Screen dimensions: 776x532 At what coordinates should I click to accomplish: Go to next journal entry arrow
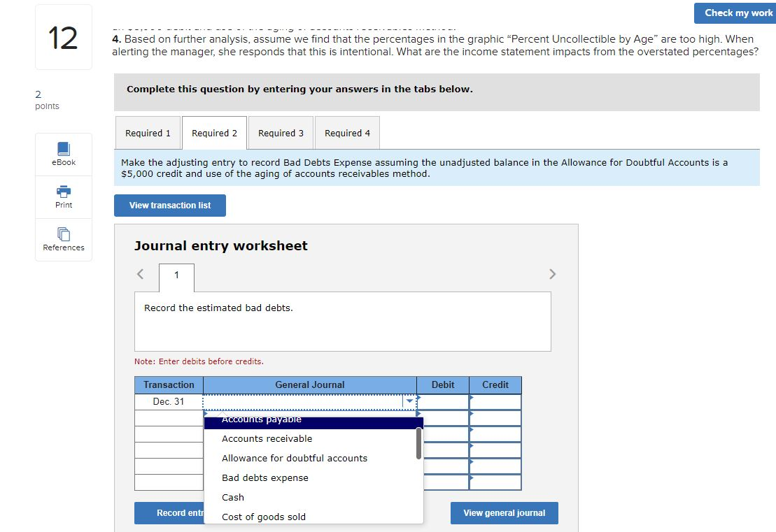(x=552, y=274)
